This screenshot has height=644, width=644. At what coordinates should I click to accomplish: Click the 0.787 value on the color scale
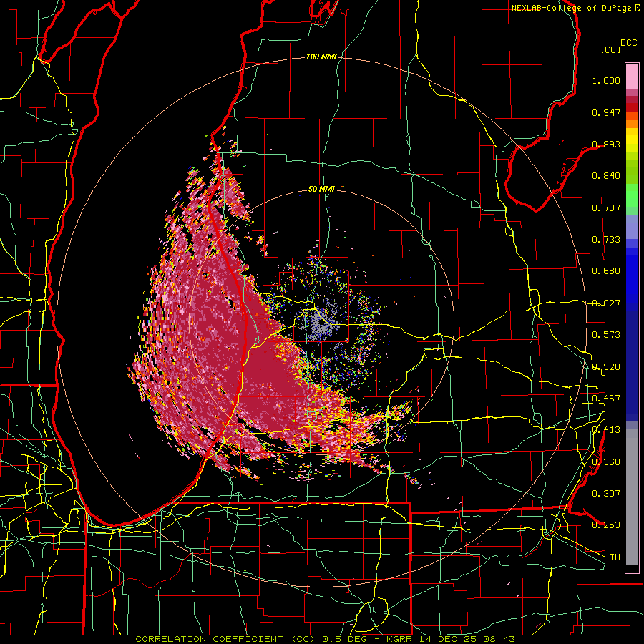point(606,208)
